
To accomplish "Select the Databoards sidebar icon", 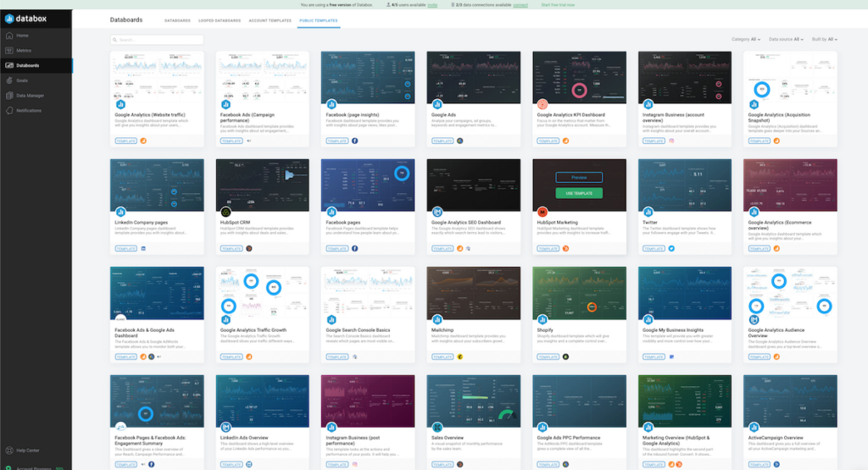I will tap(8, 65).
